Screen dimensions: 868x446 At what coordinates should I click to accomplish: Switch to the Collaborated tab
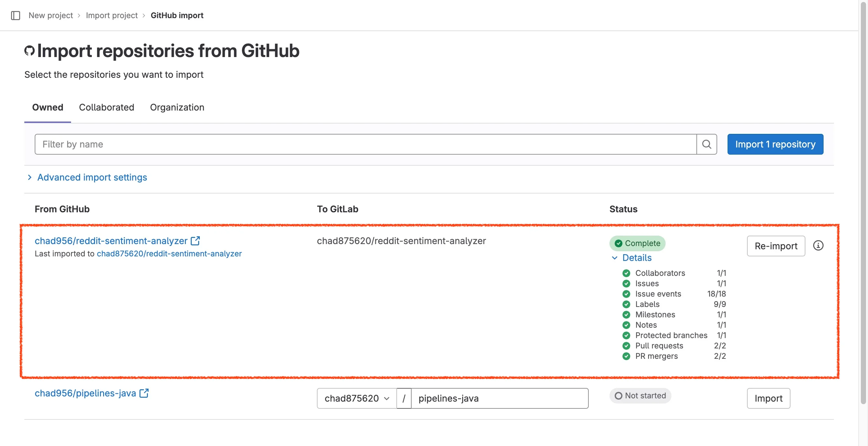click(106, 107)
